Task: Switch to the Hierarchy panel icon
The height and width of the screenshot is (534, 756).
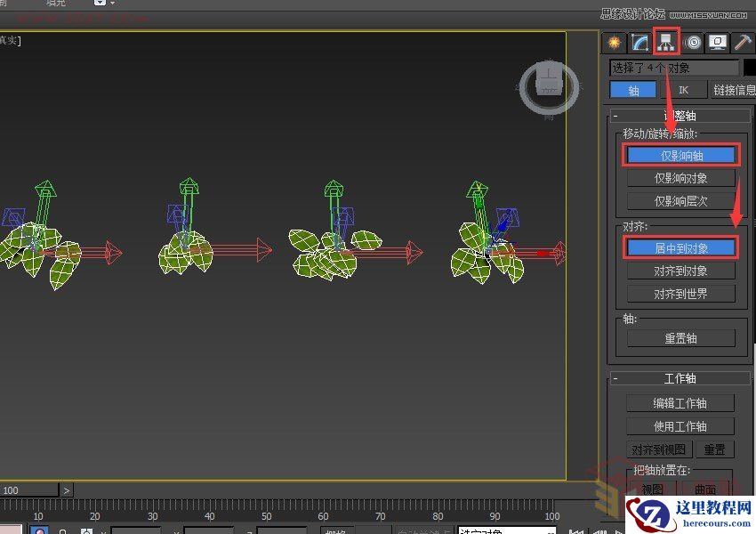Action: coord(666,42)
